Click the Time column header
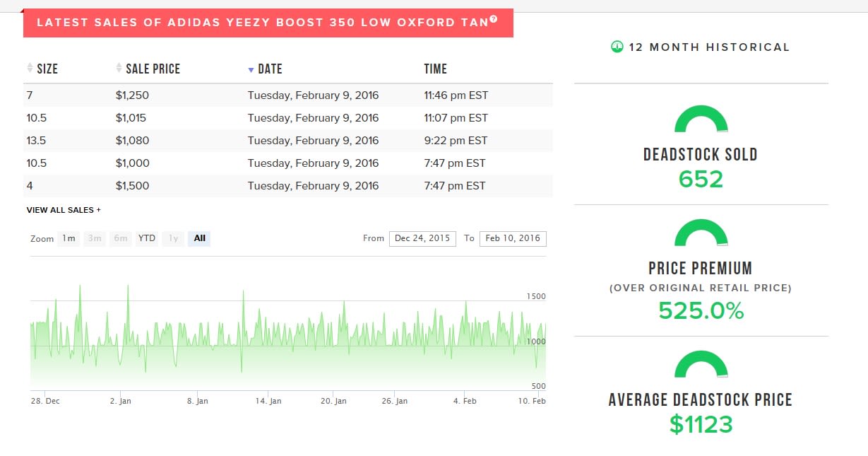The width and height of the screenshot is (868, 456). coord(436,69)
